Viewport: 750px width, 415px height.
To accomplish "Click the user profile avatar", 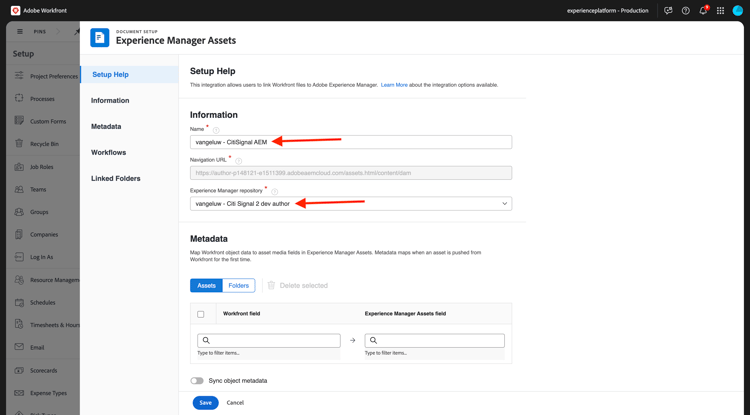I will click(738, 11).
